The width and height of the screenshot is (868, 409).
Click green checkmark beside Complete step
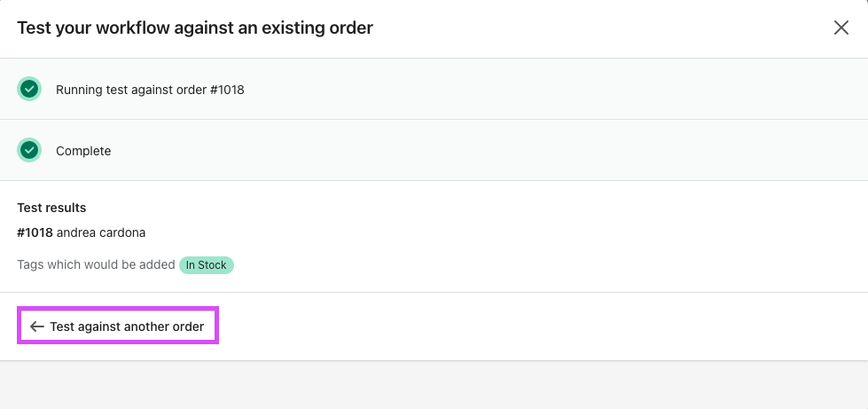click(x=29, y=150)
